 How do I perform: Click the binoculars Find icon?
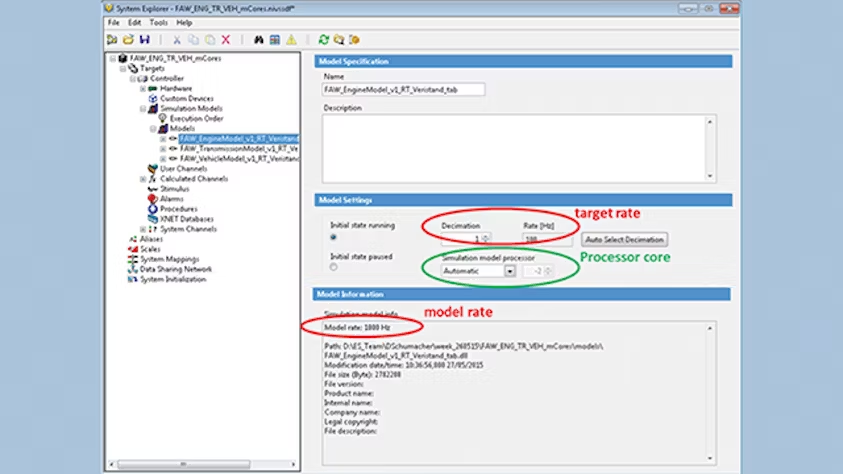point(258,40)
